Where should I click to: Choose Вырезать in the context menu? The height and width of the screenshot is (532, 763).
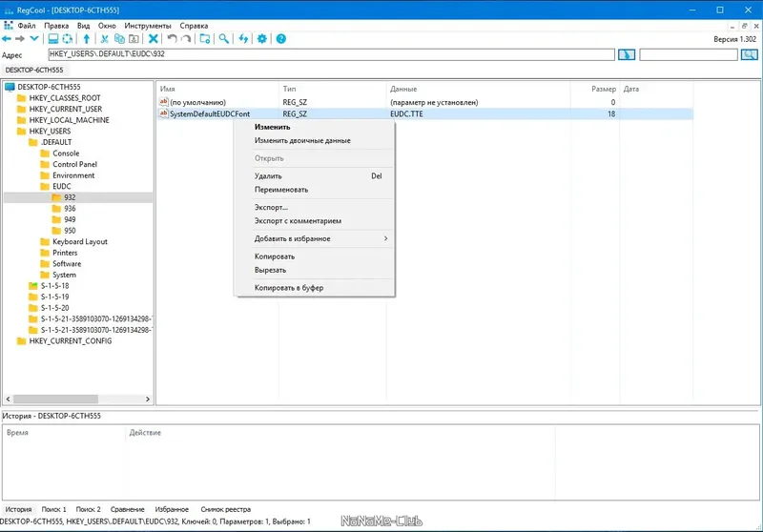point(315,270)
